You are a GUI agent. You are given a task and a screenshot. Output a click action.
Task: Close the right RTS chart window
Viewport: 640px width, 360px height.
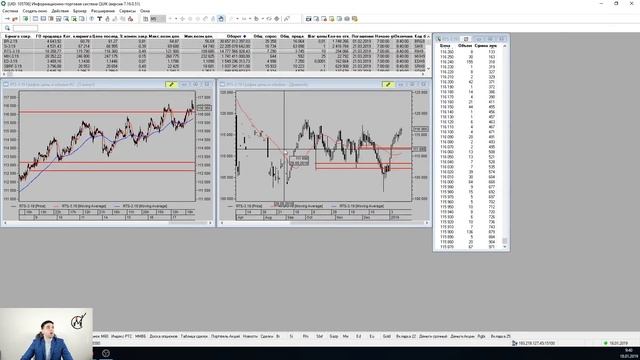pos(424,84)
